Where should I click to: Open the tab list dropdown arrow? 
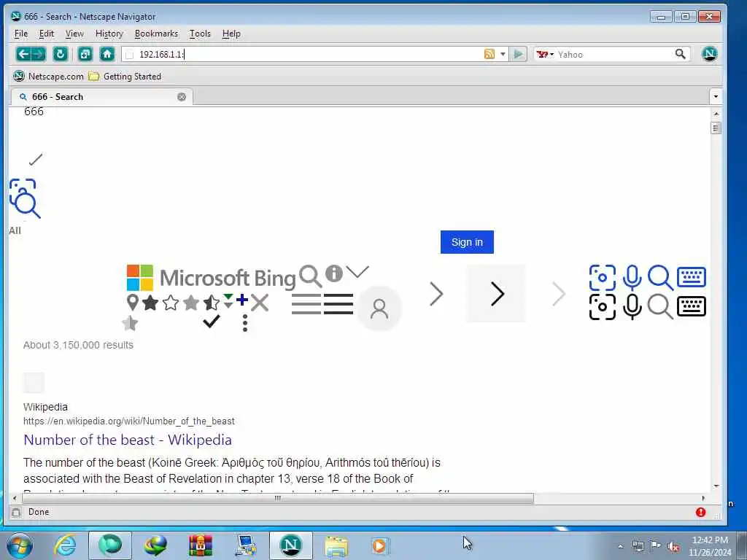click(716, 97)
